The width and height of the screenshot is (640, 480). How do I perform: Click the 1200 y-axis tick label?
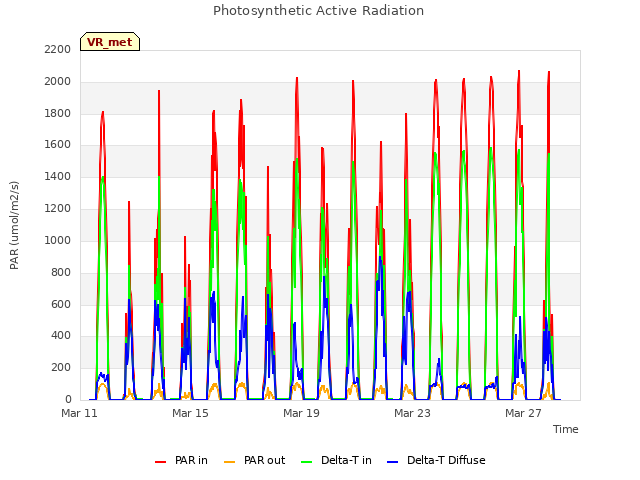[58, 209]
